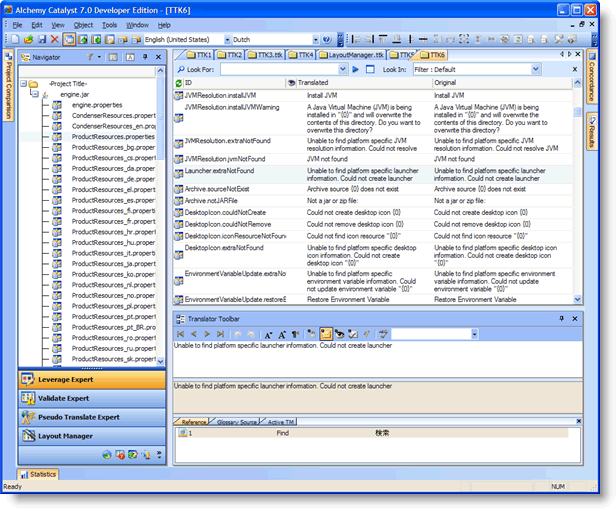This screenshot has width=616, height=510.
Task: Click the Align bottom edges toolbar icon
Action: click(x=397, y=39)
